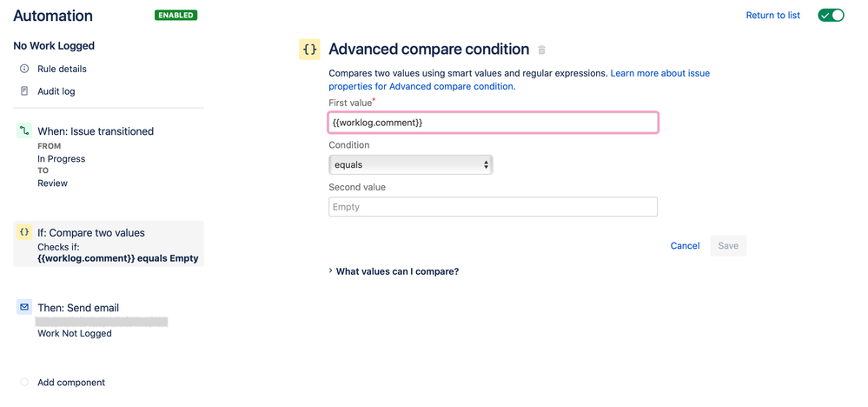
Task: Click the Send email envelope icon
Action: (x=24, y=307)
